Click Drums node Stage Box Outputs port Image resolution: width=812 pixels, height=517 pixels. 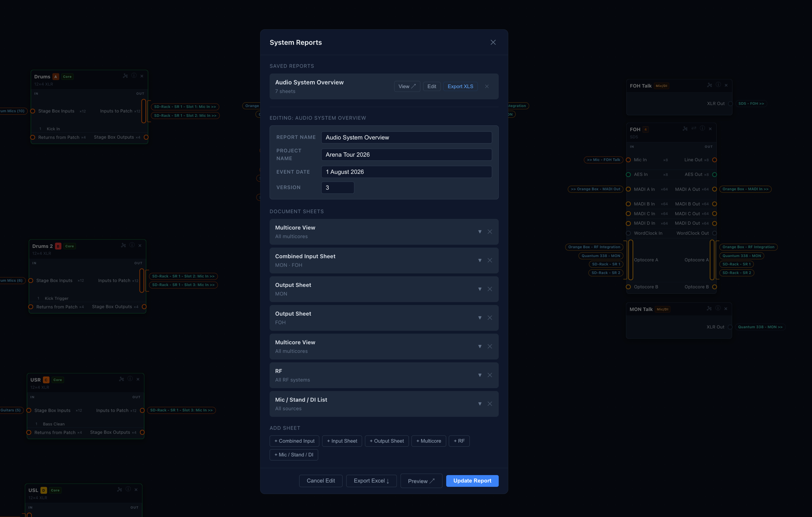click(146, 137)
